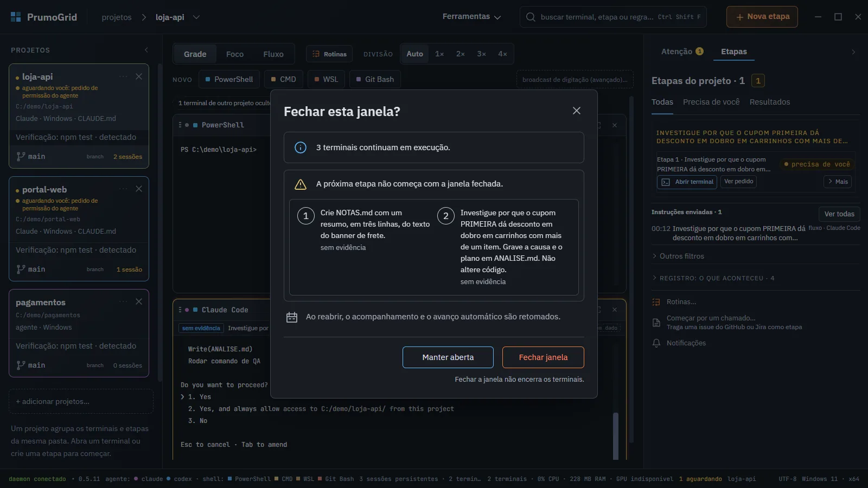Select 4× division option
The height and width of the screenshot is (488, 868).
click(502, 54)
